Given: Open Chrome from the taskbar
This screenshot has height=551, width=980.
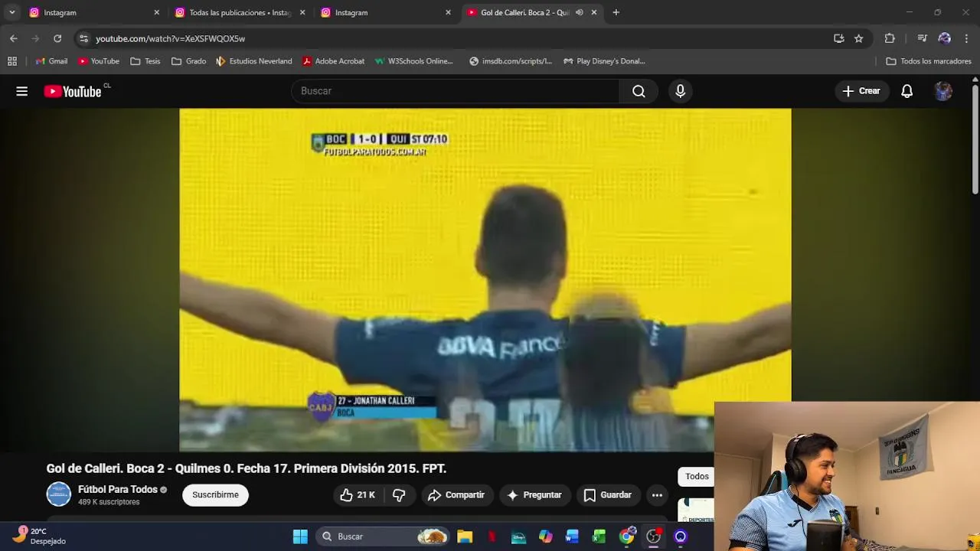Looking at the screenshot, I should click(626, 536).
